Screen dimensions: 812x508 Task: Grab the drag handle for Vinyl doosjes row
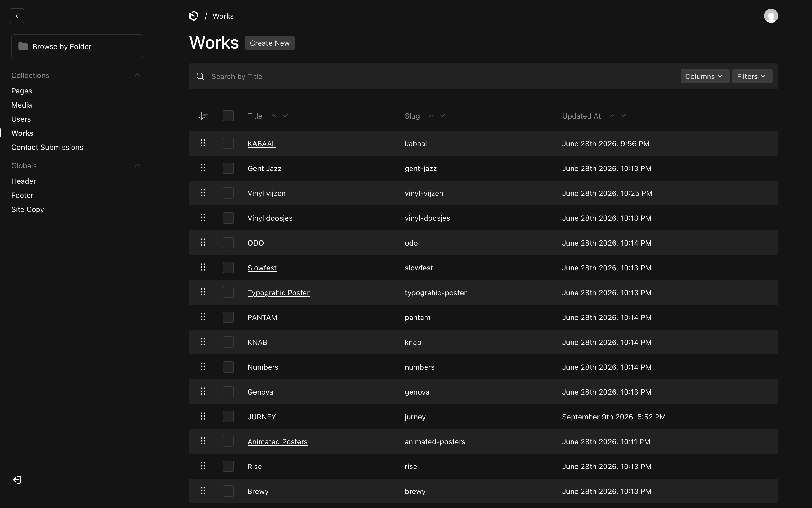click(203, 218)
